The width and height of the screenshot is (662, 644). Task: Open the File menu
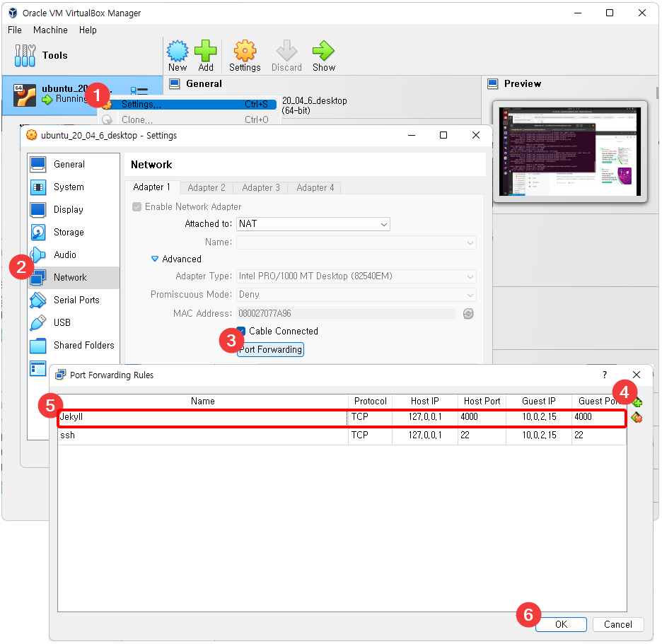point(15,30)
